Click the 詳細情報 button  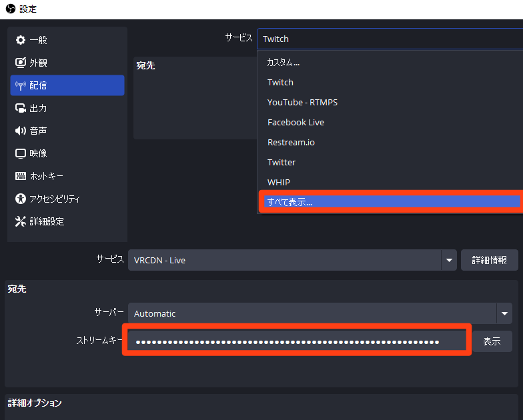pyautogui.click(x=489, y=260)
